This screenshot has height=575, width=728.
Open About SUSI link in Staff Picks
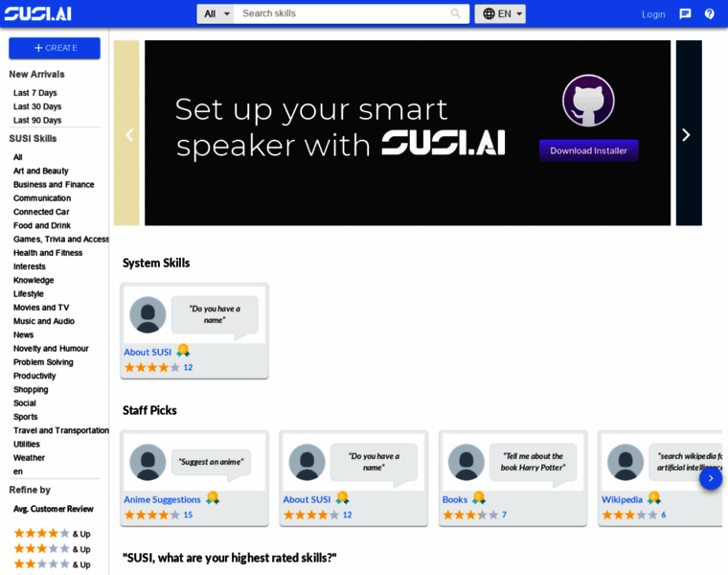(x=307, y=499)
